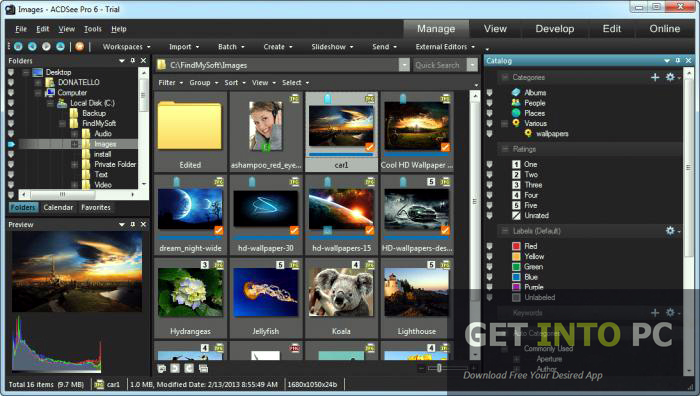Open the Workspaces dropdown
The height and width of the screenshot is (396, 700).
(x=126, y=46)
